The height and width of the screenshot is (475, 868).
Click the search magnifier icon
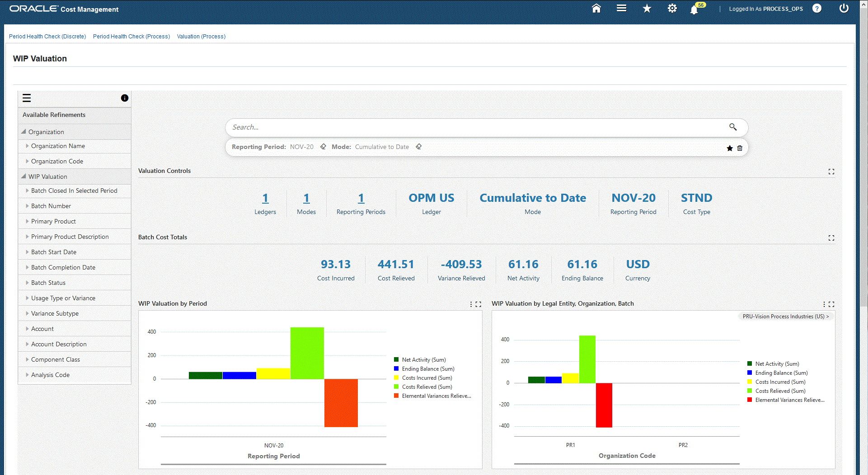coord(732,127)
